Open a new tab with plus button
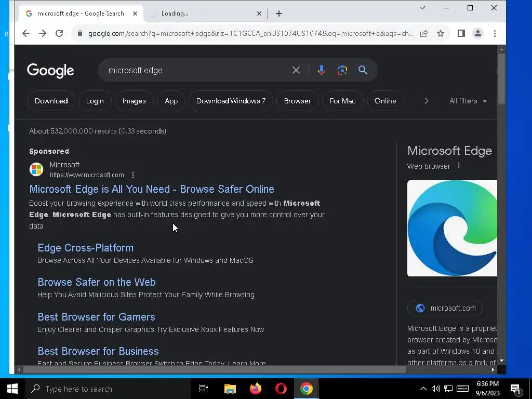Viewport: 532px width, 399px height. coord(279,14)
